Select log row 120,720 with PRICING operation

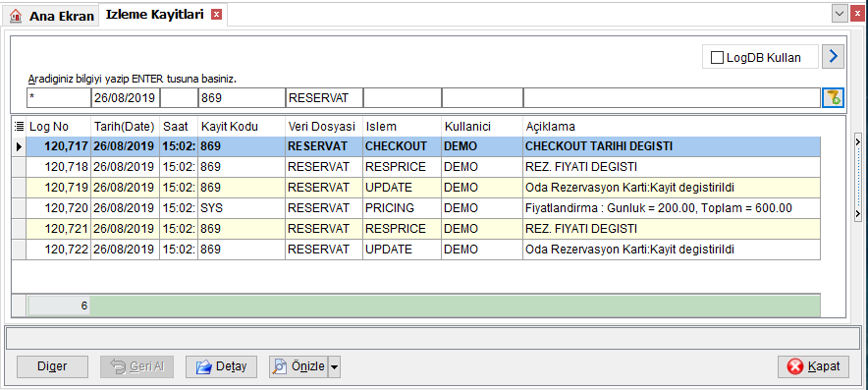click(415, 208)
